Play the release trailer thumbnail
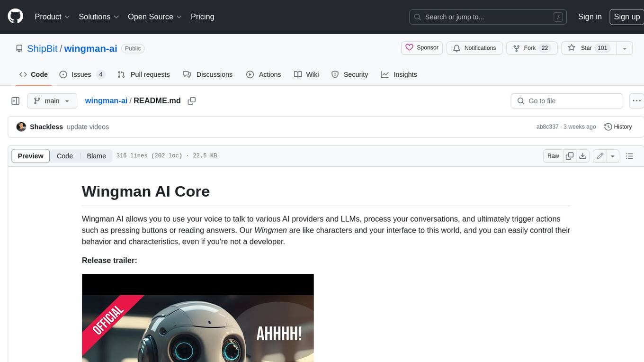Image resolution: width=644 pixels, height=362 pixels. click(197, 322)
